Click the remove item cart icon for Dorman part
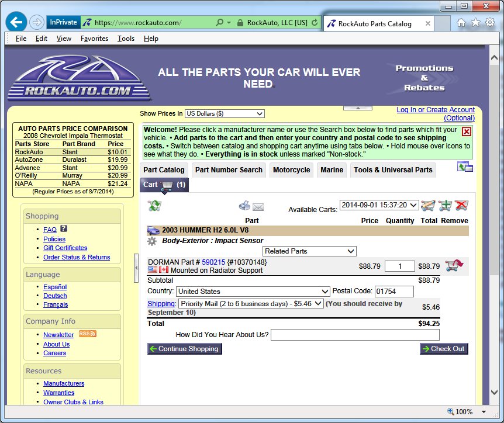The image size is (504, 423). coord(454,266)
